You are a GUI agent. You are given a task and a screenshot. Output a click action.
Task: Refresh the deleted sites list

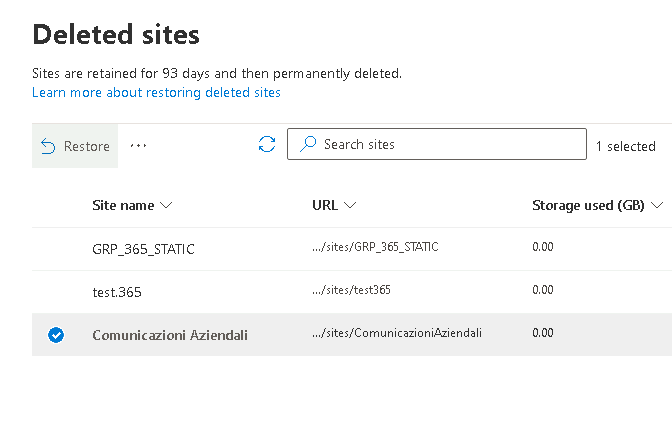point(267,144)
